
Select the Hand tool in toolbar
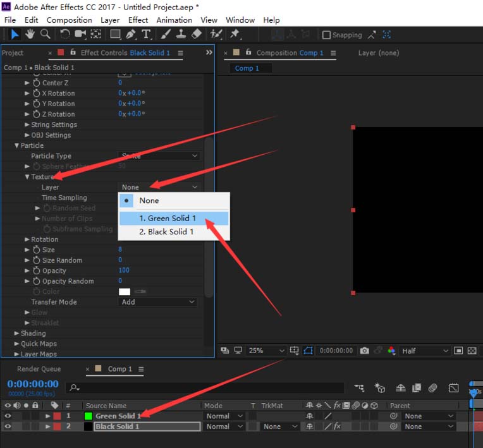click(x=30, y=34)
